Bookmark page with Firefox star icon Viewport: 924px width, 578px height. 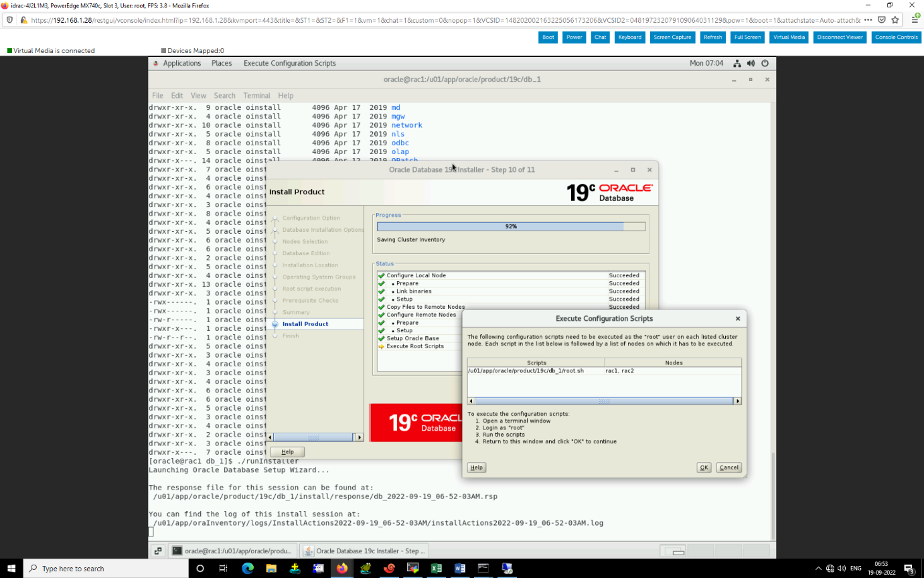coord(895,19)
